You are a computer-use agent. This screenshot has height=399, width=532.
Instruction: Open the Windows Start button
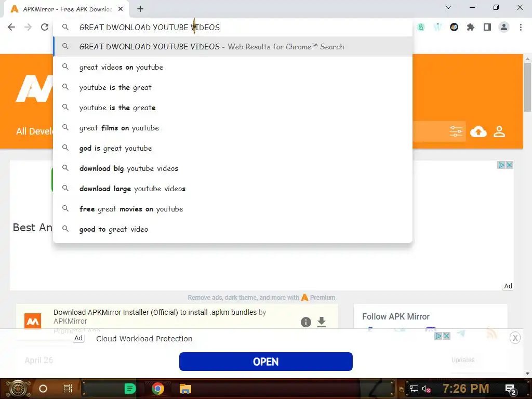click(17, 389)
